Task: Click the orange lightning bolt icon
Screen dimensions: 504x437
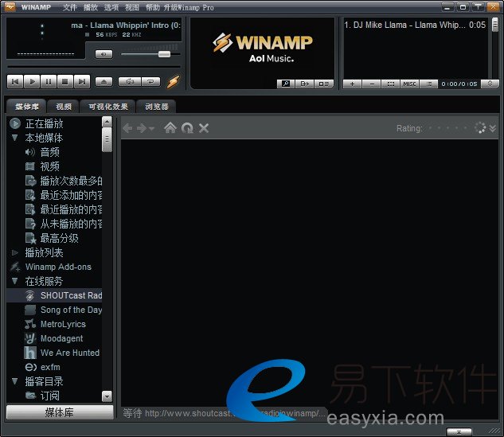Action: (174, 82)
